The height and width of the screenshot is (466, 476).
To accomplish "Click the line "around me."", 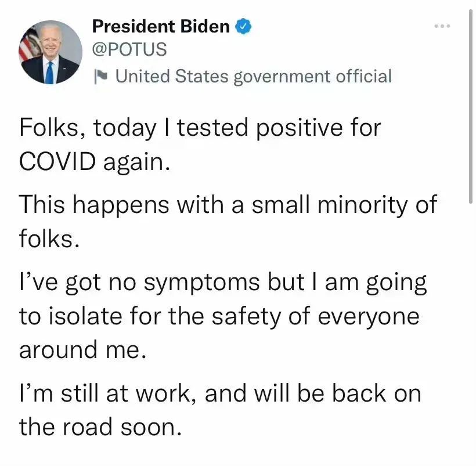I will coord(81,351).
